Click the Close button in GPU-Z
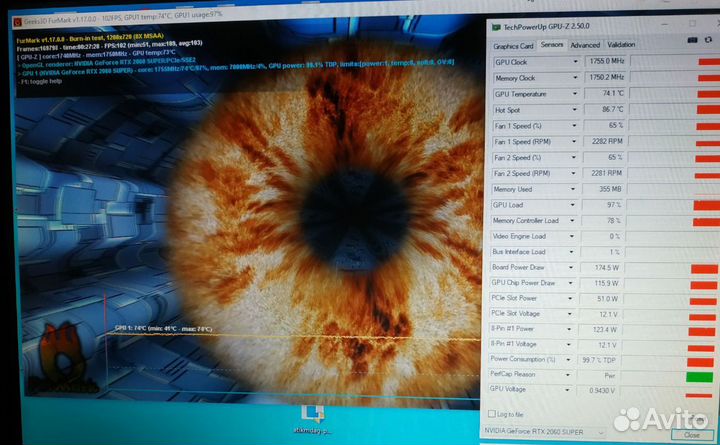This screenshot has height=445, width=720. click(x=692, y=434)
